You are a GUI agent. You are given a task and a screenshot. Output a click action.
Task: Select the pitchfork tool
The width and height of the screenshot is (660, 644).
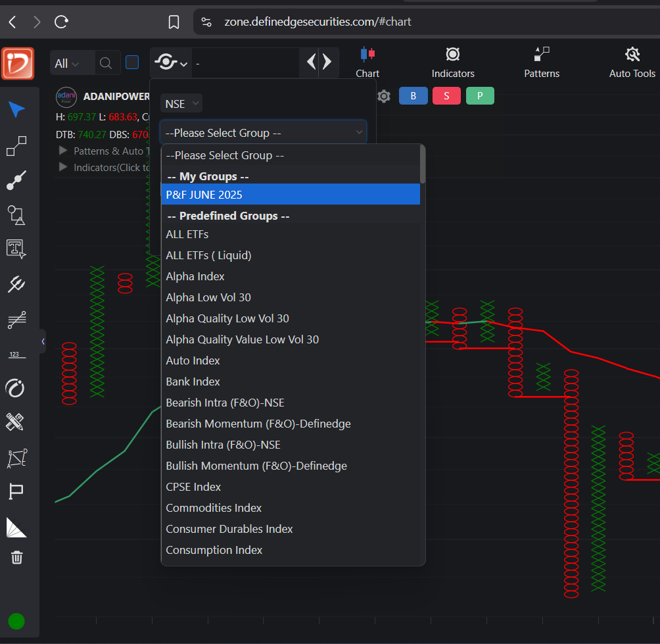(x=16, y=284)
